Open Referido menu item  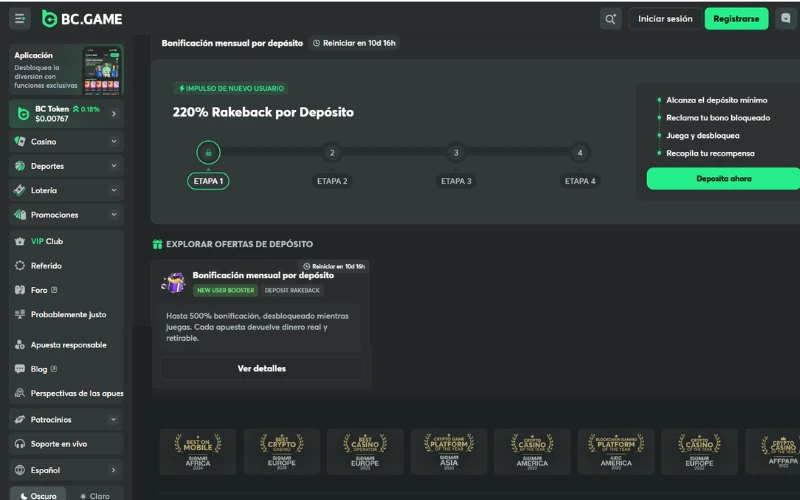[66, 265]
